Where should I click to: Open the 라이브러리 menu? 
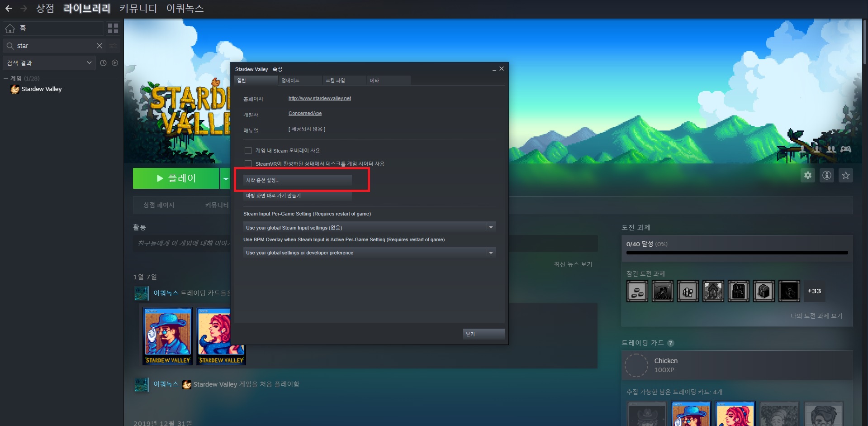pos(87,8)
